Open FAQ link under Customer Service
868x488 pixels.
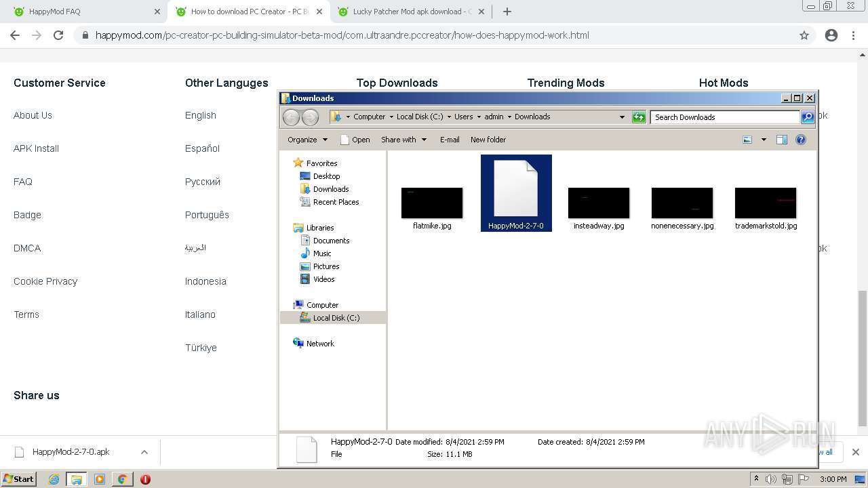pos(23,182)
